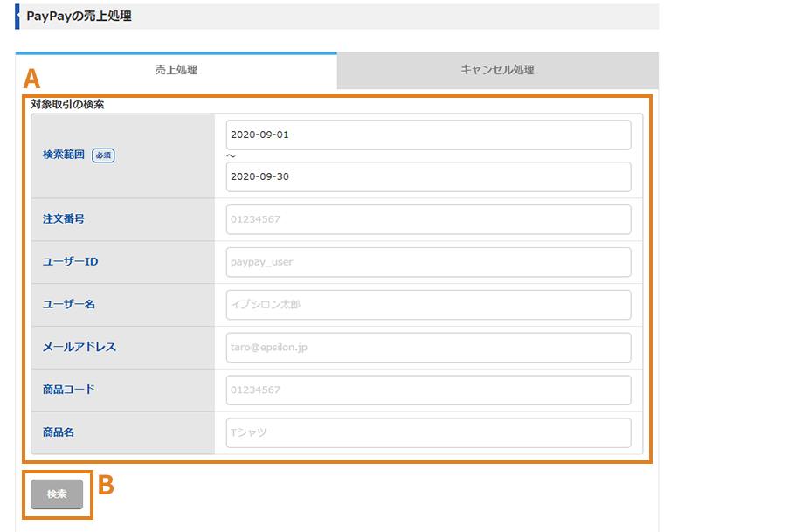The width and height of the screenshot is (795, 532).
Task: Focus the ユーザーID input field
Action: [x=428, y=262]
